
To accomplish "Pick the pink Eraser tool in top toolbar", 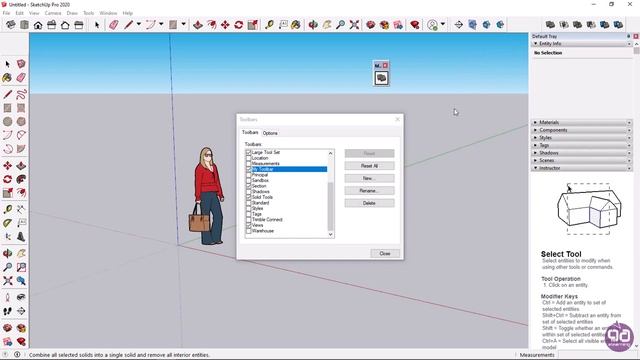I will tap(113, 25).
